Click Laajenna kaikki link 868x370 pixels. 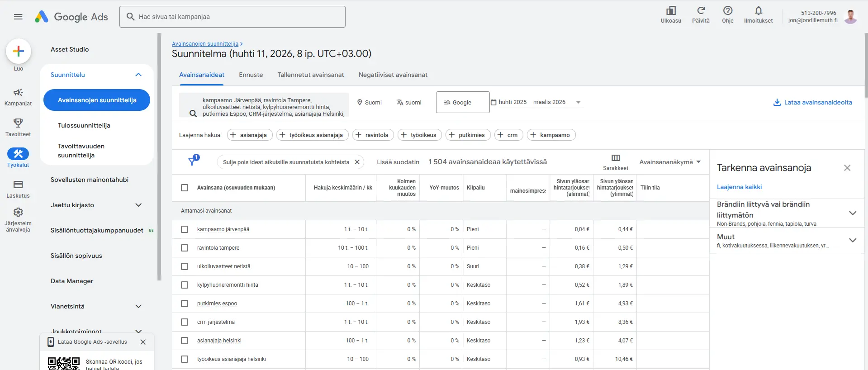pos(739,187)
